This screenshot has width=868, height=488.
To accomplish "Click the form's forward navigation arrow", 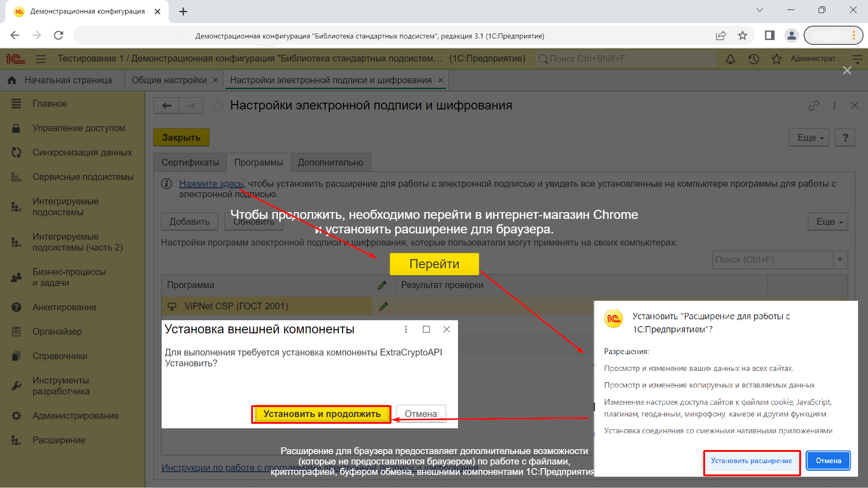I will pos(191,105).
